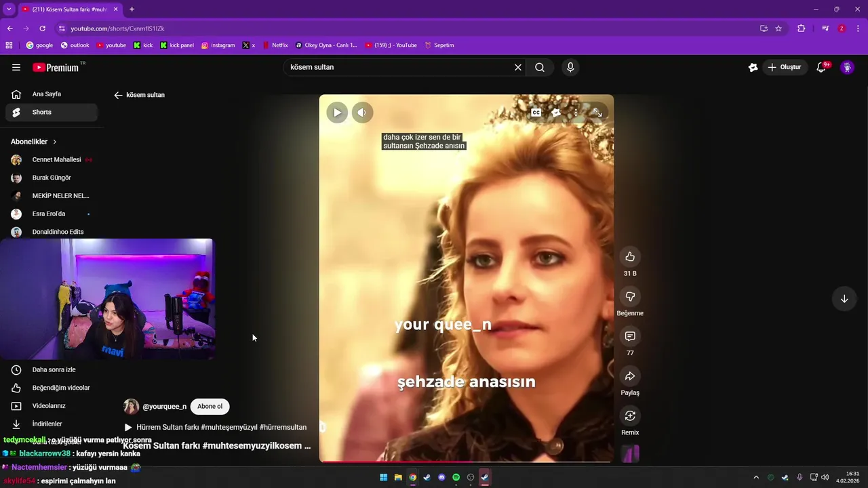Open the account avatar menu
This screenshot has width=868, height=488.
point(847,67)
